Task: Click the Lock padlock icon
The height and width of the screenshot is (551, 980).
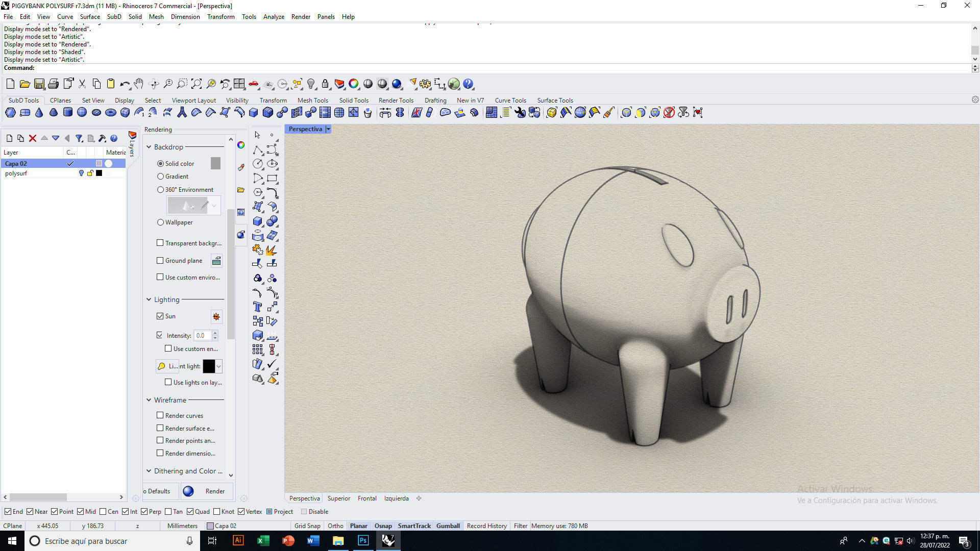Action: [x=325, y=84]
